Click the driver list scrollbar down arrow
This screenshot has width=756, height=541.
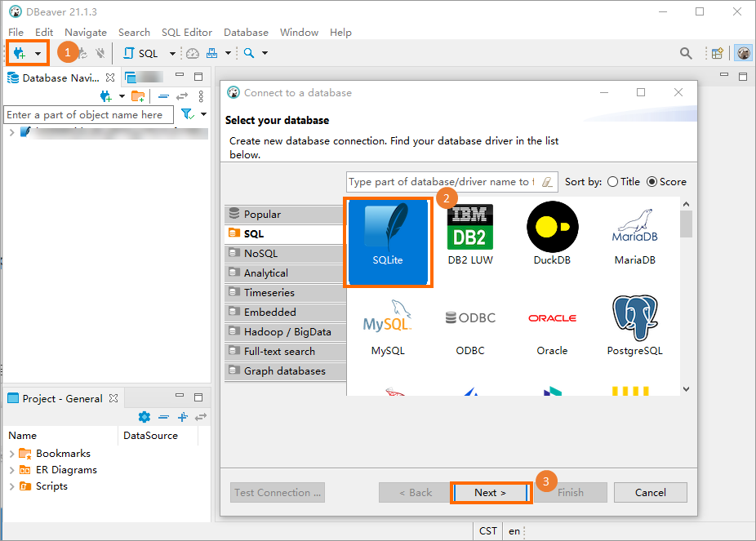pyautogui.click(x=686, y=389)
